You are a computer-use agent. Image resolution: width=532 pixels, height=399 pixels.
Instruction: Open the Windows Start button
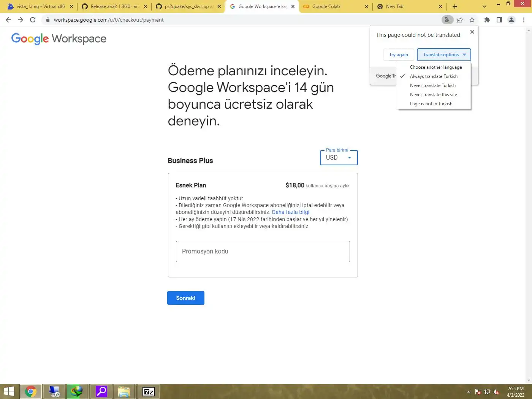click(x=9, y=391)
